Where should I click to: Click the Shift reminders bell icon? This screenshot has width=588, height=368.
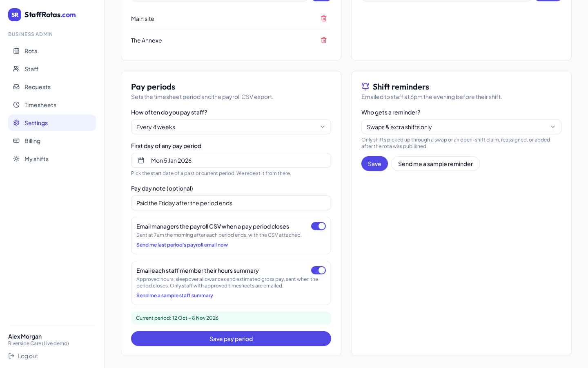point(365,86)
